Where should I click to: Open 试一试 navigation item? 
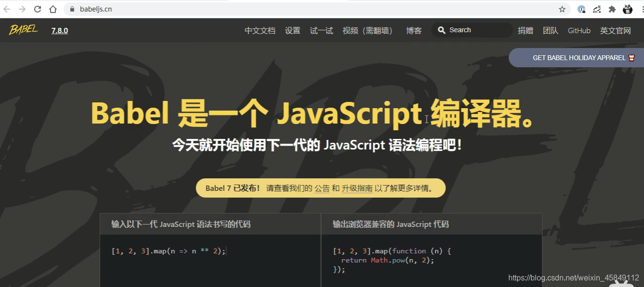(321, 31)
